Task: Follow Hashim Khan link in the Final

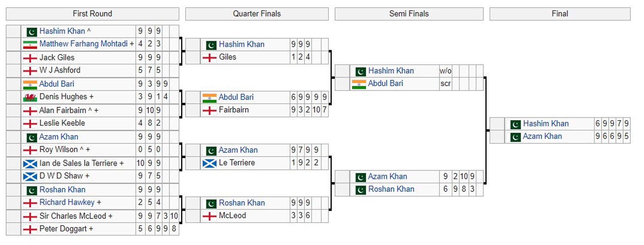Action: [x=546, y=124]
